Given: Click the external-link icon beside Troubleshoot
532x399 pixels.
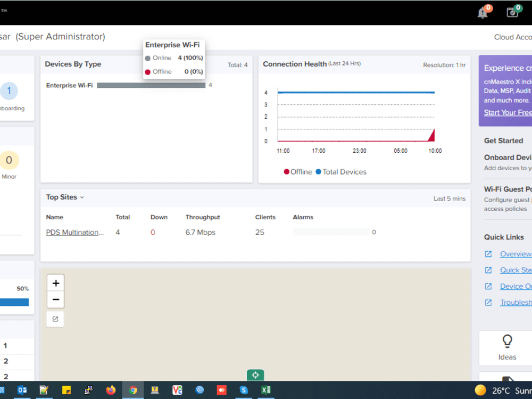Looking at the screenshot, I should point(488,302).
